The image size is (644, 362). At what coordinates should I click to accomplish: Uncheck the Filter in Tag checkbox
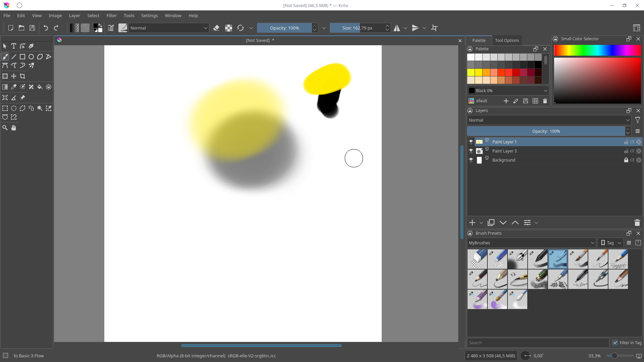click(615, 343)
